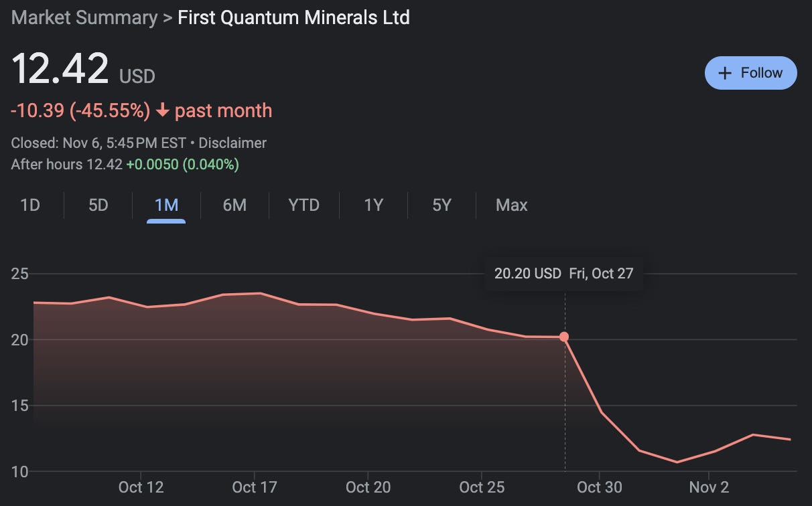Click the Oct 17 x-axis label
The height and width of the screenshot is (506, 812).
254,487
